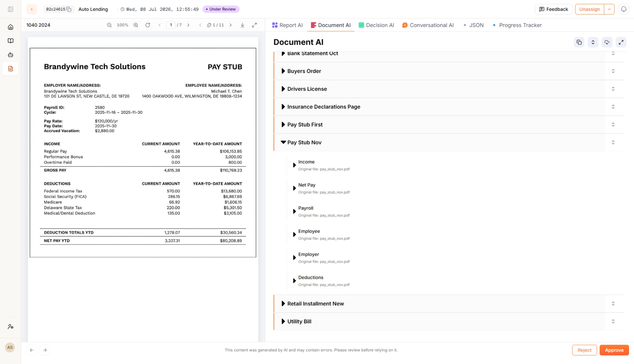The height and width of the screenshot is (364, 634).
Task: Select the documents icon in sidebar
Action: 10,69
